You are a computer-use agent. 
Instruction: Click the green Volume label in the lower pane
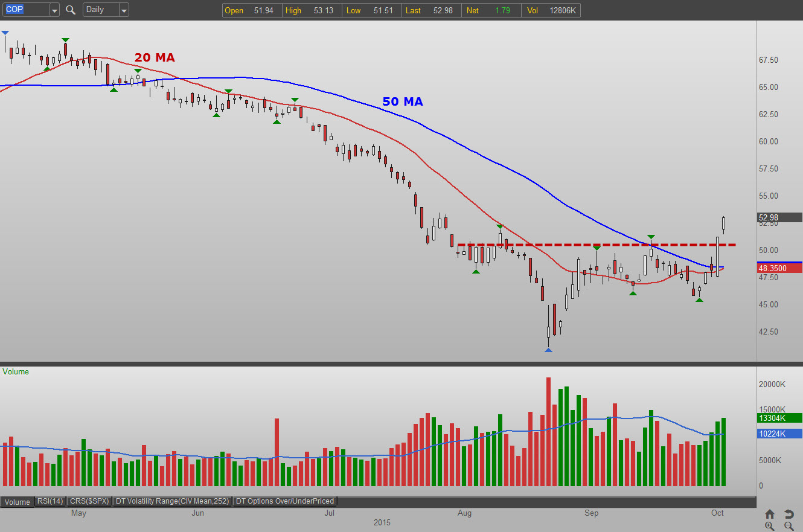(16, 372)
